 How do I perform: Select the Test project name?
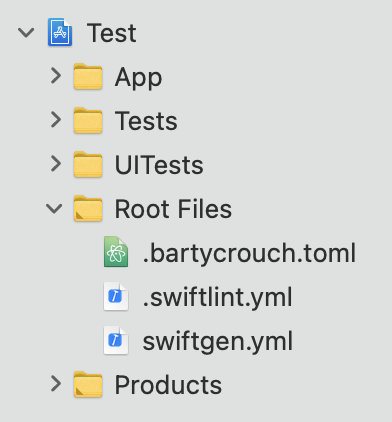point(112,33)
